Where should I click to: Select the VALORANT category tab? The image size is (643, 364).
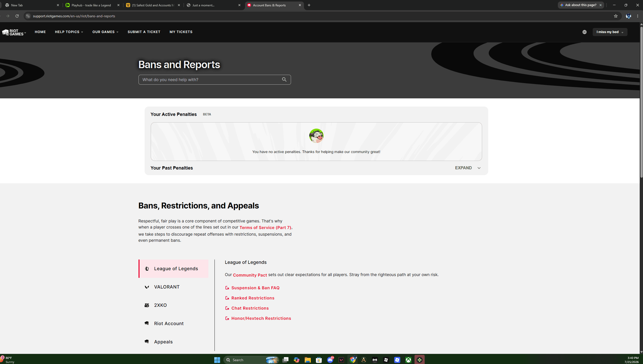[x=174, y=287]
